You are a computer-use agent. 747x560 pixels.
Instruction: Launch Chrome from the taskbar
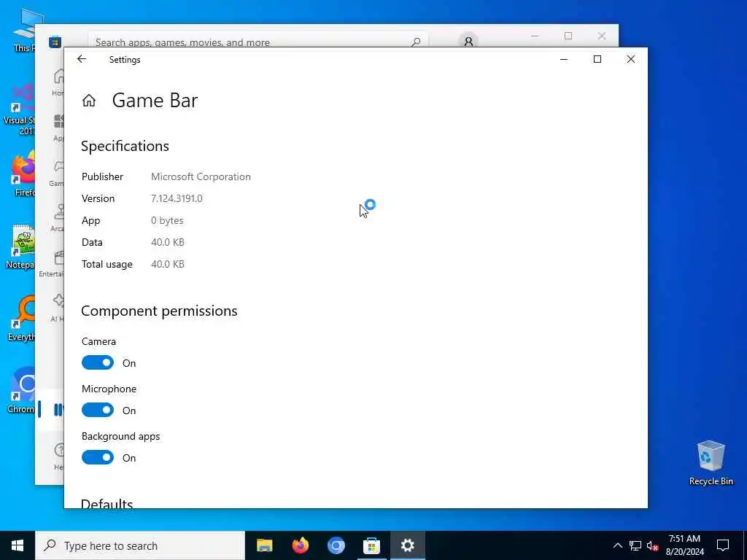click(x=336, y=545)
